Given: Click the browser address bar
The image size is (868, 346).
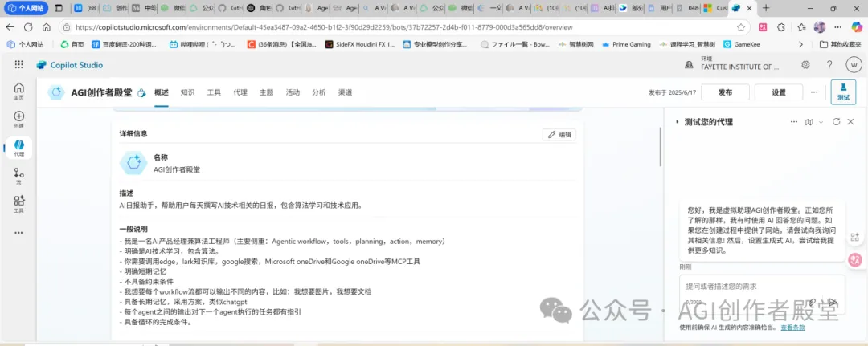Looking at the screenshot, I should [404, 27].
